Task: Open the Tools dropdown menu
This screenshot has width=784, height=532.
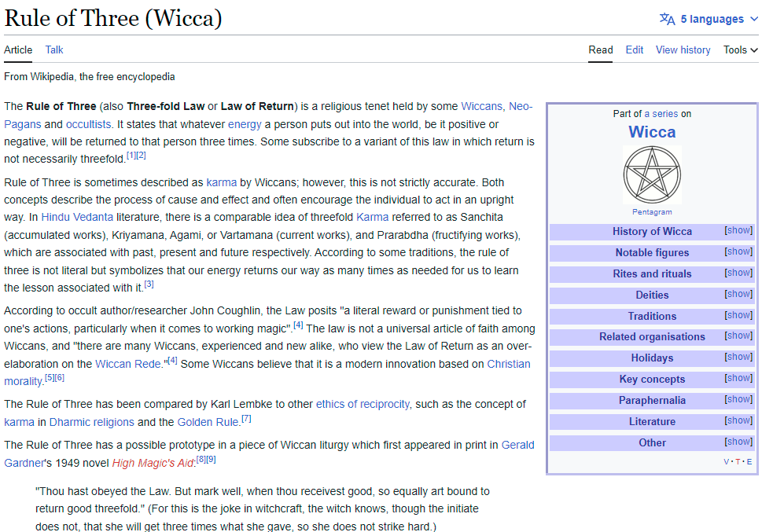Action: [741, 50]
